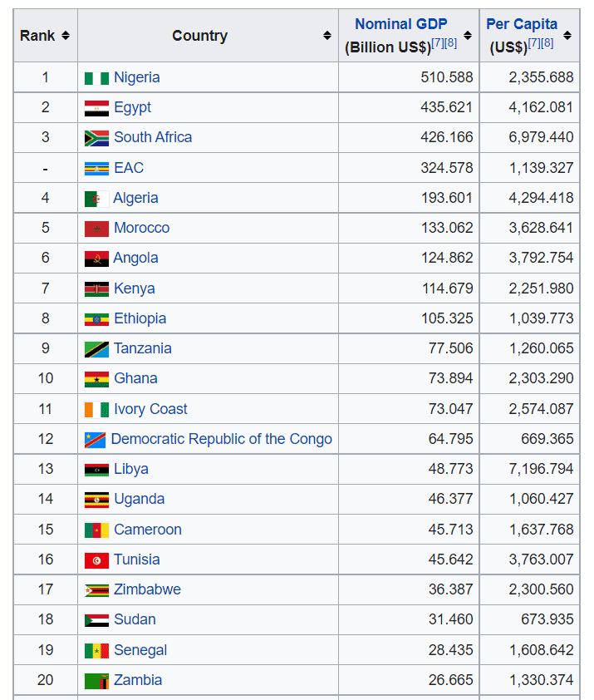The image size is (594, 700).
Task: Click the Senegal flag icon
Action: coord(96,651)
